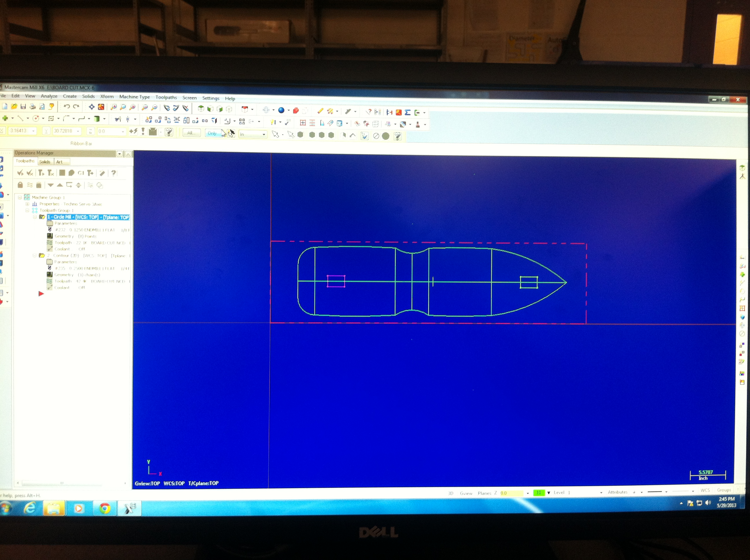The height and width of the screenshot is (560, 750).
Task: Open Google Chrome from the taskbar
Action: pos(104,508)
